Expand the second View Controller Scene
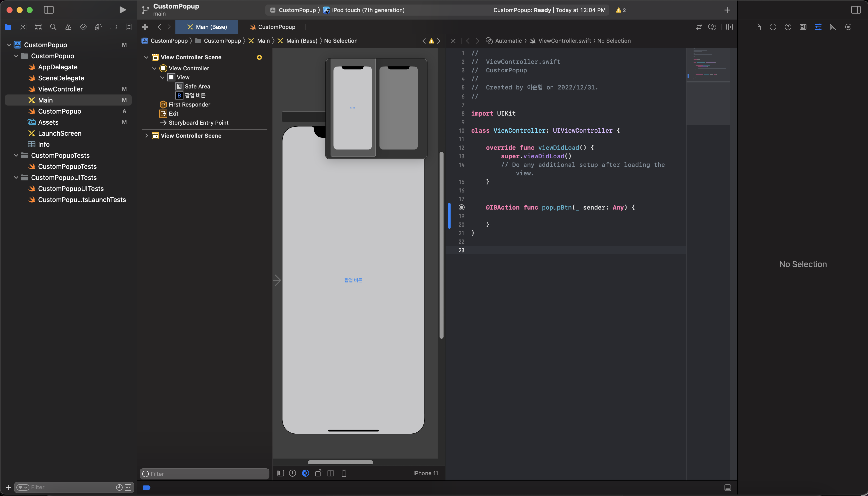This screenshot has height=496, width=868. (x=147, y=136)
